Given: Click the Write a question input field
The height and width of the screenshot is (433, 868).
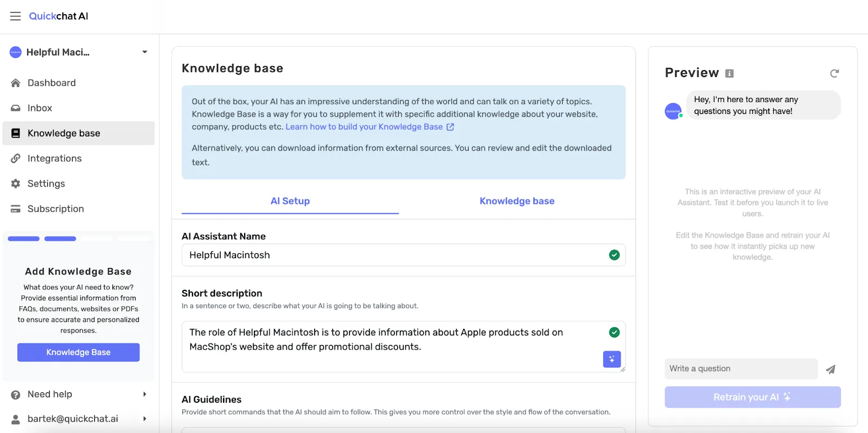Looking at the screenshot, I should point(741,369).
